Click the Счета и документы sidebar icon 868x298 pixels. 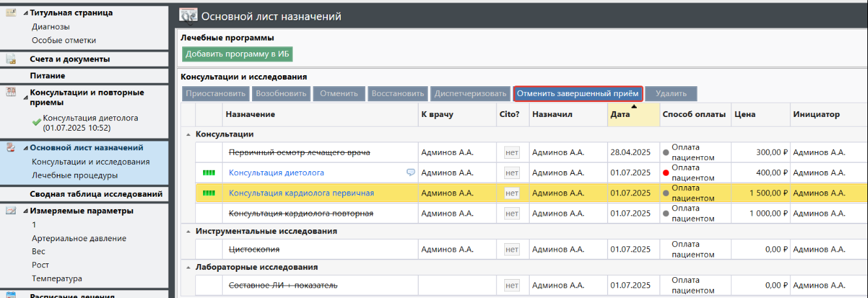(11, 59)
